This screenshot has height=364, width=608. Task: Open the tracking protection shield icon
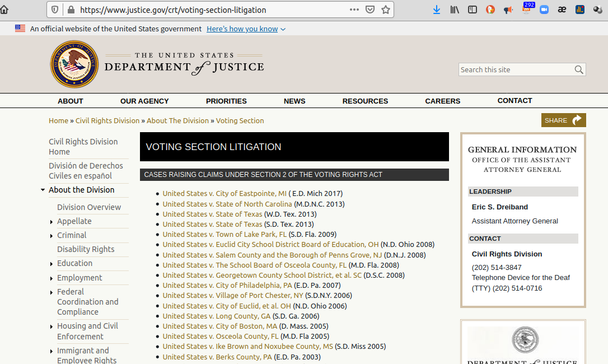(55, 10)
